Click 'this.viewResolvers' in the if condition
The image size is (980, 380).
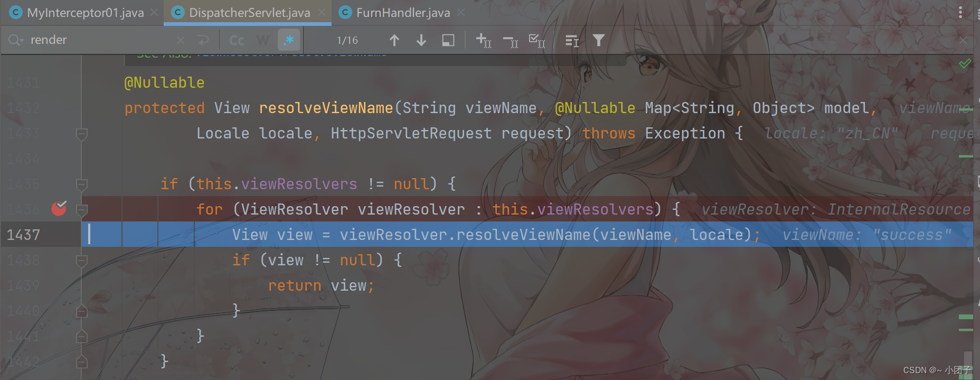point(277,184)
